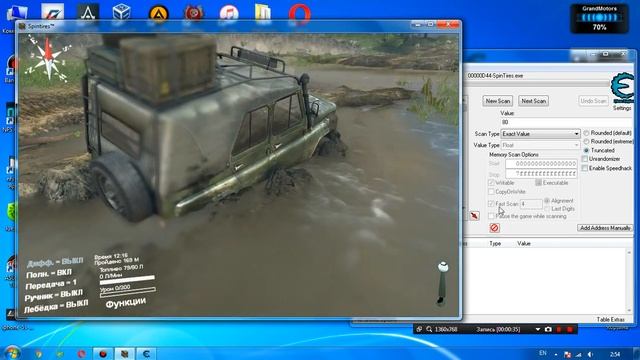Image resolution: width=640 pixels, height=360 pixels.
Task: Click the camera screenshot icon on recorder bar
Action: pos(548,329)
